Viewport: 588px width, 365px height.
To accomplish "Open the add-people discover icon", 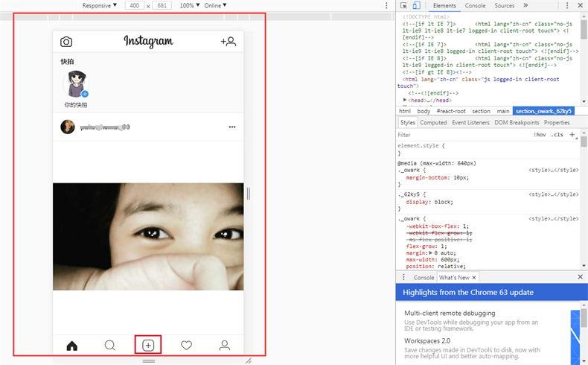I will click(229, 41).
